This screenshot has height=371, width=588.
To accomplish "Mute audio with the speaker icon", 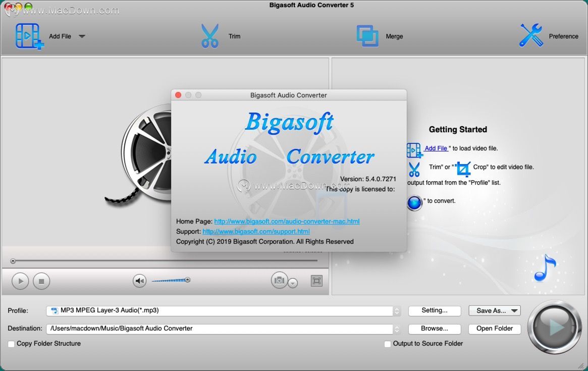I will point(139,281).
